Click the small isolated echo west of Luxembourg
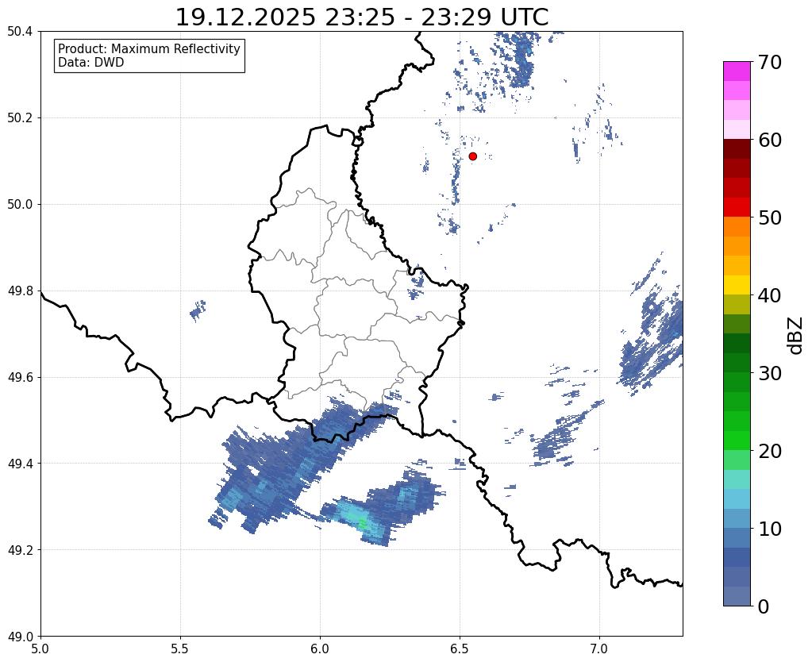The image size is (812, 662). click(x=198, y=310)
